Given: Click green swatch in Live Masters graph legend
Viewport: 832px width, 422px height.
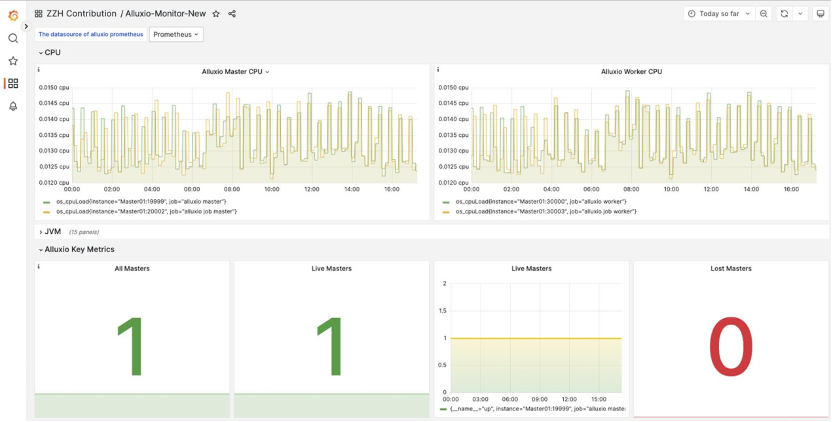Looking at the screenshot, I should click(x=444, y=409).
